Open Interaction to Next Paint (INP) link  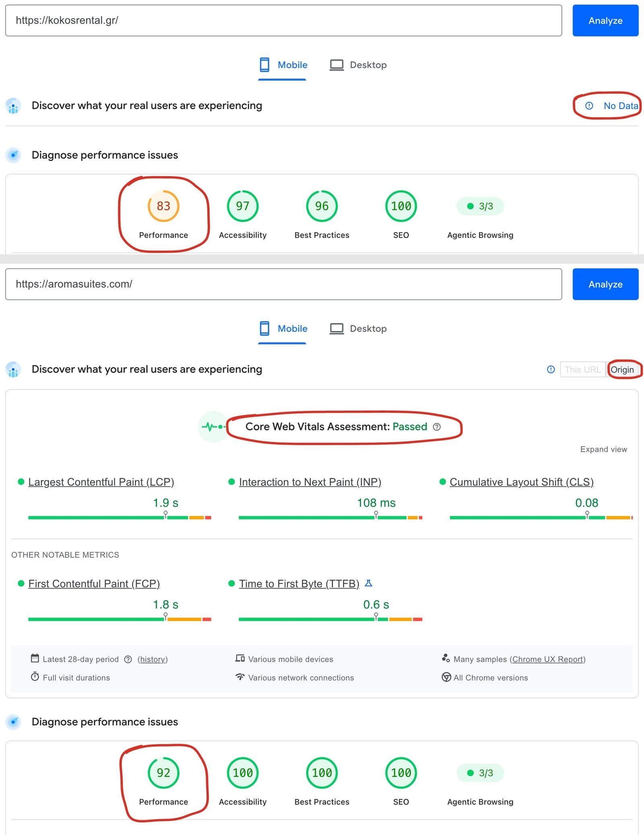pos(310,482)
